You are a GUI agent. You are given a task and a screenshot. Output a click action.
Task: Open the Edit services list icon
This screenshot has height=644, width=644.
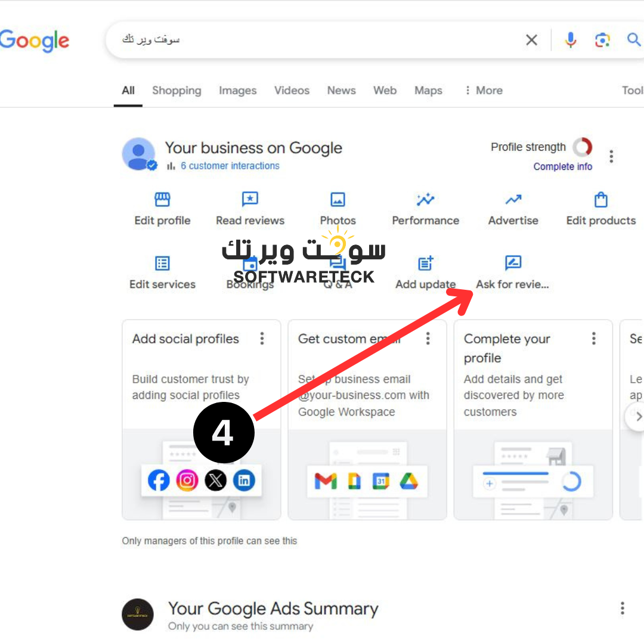162,264
